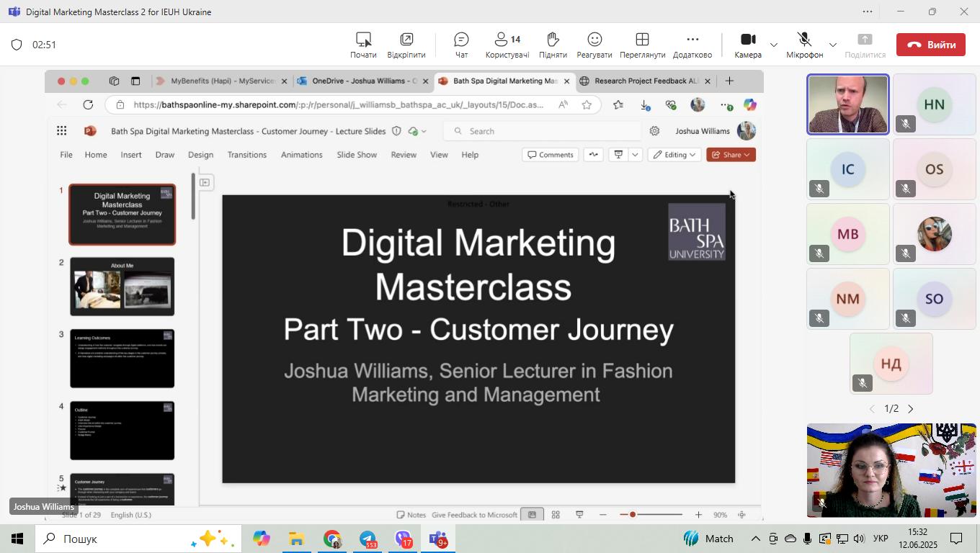Start presenting with the presentation screen icon
The height and width of the screenshot is (553, 980).
pyautogui.click(x=618, y=155)
